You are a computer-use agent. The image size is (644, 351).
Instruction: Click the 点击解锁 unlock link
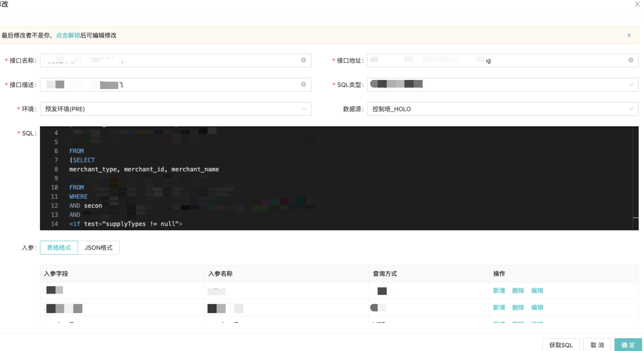click(x=68, y=35)
